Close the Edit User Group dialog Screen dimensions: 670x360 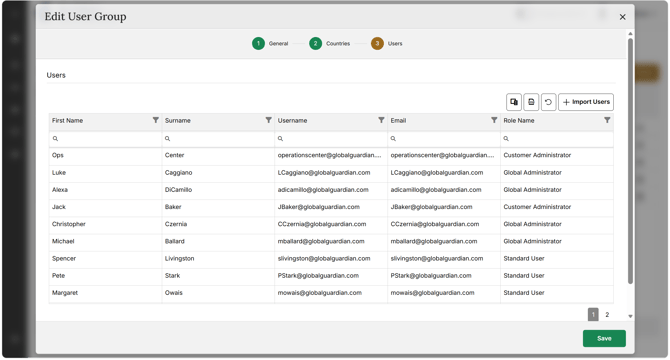623,17
